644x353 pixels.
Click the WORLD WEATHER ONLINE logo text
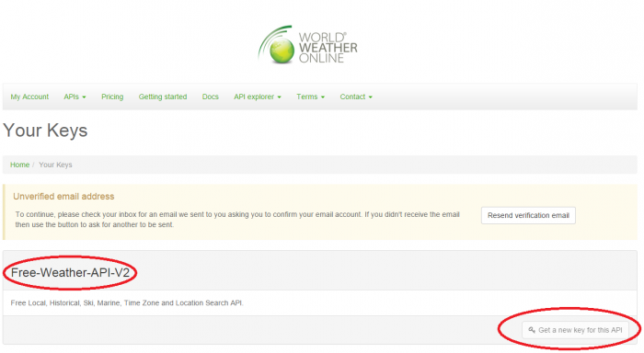coord(328,48)
